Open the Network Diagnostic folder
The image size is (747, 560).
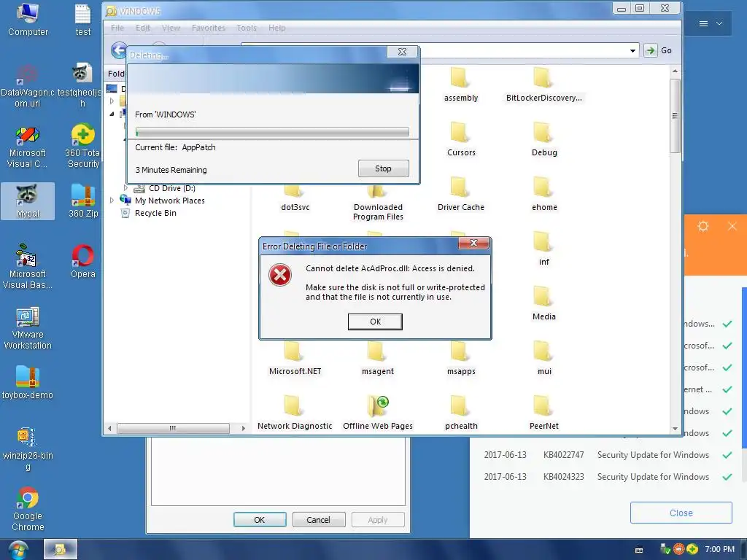pos(295,413)
